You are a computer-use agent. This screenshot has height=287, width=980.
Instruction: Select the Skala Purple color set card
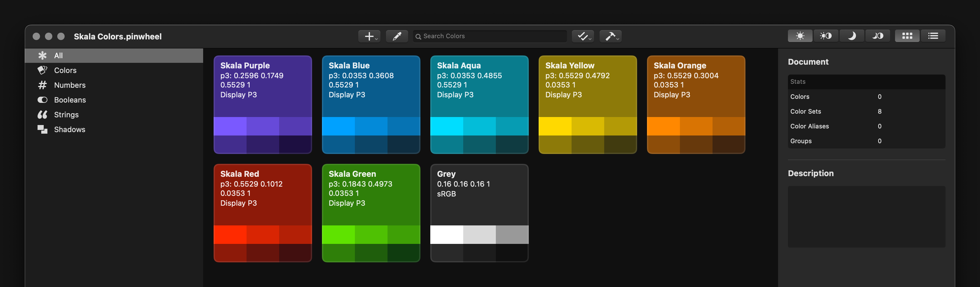click(263, 105)
